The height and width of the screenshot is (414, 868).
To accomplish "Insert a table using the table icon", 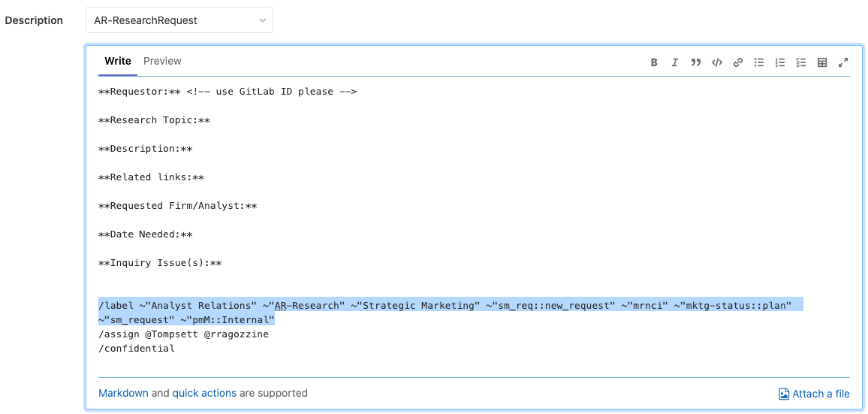I will pos(822,62).
